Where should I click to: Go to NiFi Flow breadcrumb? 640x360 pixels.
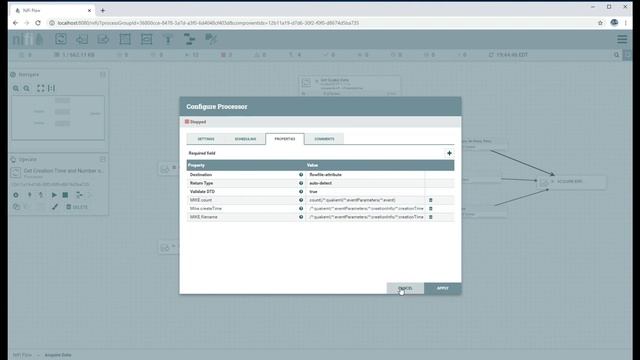[22, 355]
